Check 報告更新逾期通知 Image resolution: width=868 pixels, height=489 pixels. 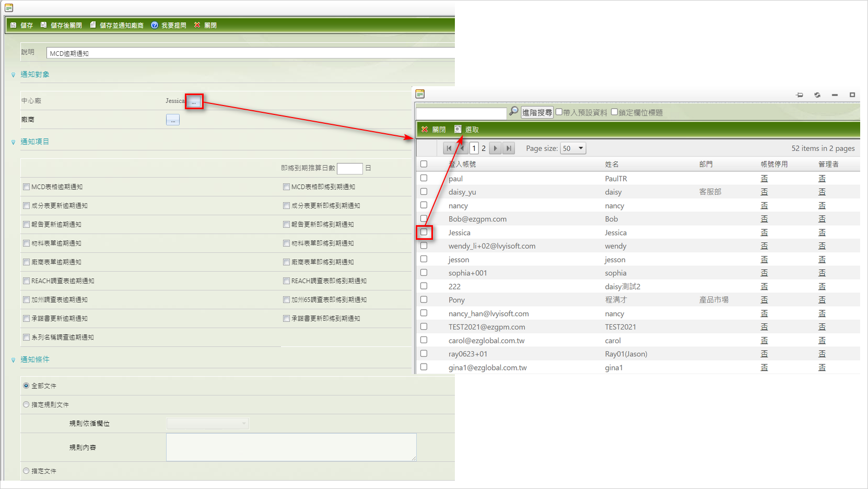tap(26, 224)
